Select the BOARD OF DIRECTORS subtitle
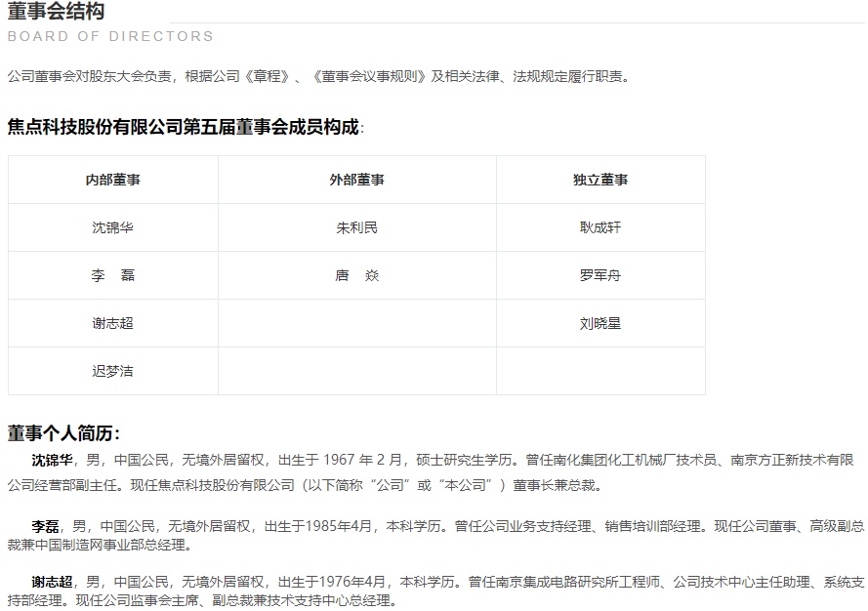Image resolution: width=868 pixels, height=611 pixels. (110, 36)
